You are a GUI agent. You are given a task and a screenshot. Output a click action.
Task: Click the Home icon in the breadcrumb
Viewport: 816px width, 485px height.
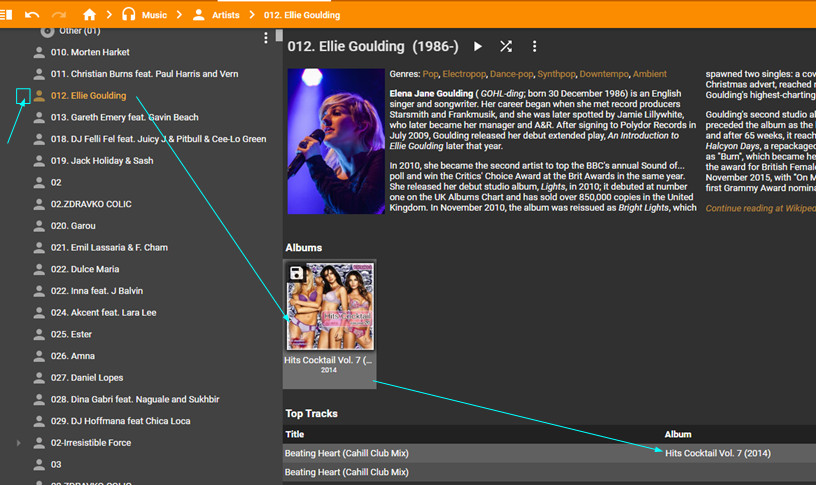coord(90,15)
